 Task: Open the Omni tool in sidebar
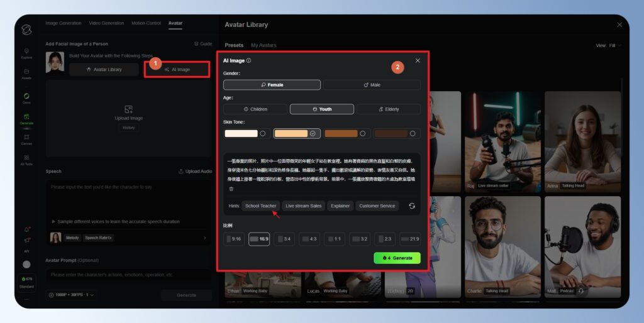pyautogui.click(x=26, y=99)
